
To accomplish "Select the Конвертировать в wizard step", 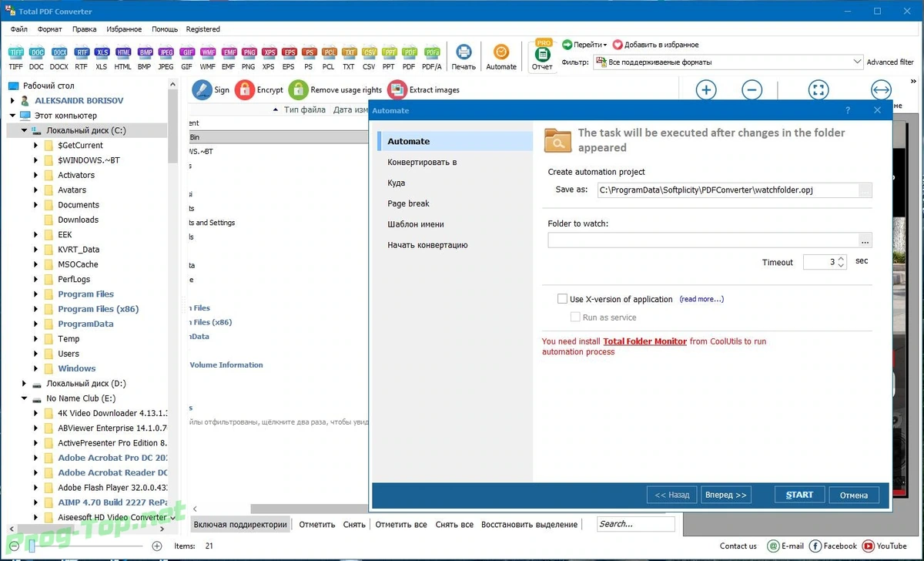I will (422, 162).
